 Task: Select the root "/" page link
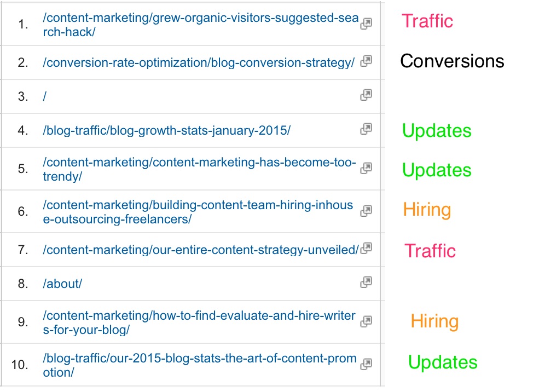pos(44,96)
